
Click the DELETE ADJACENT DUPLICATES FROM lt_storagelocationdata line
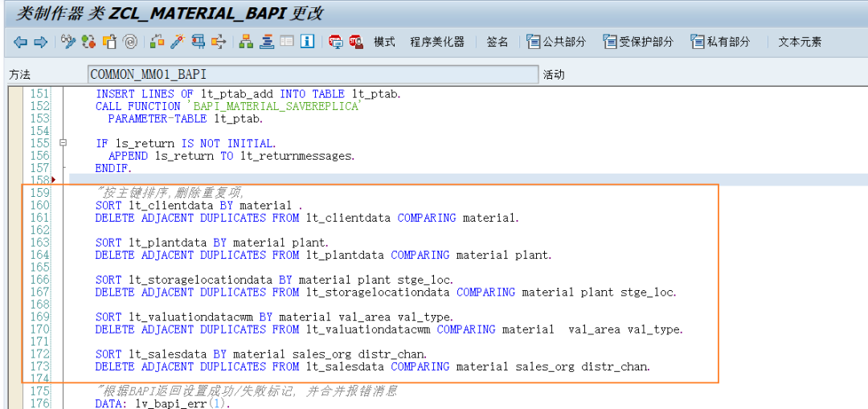click(385, 292)
